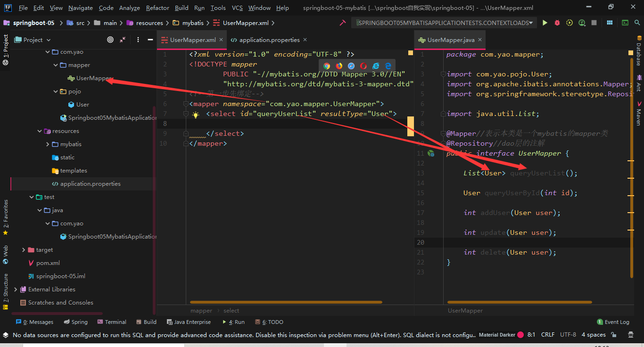
Task: Switch to the UserMapper.java tab
Action: [451, 40]
